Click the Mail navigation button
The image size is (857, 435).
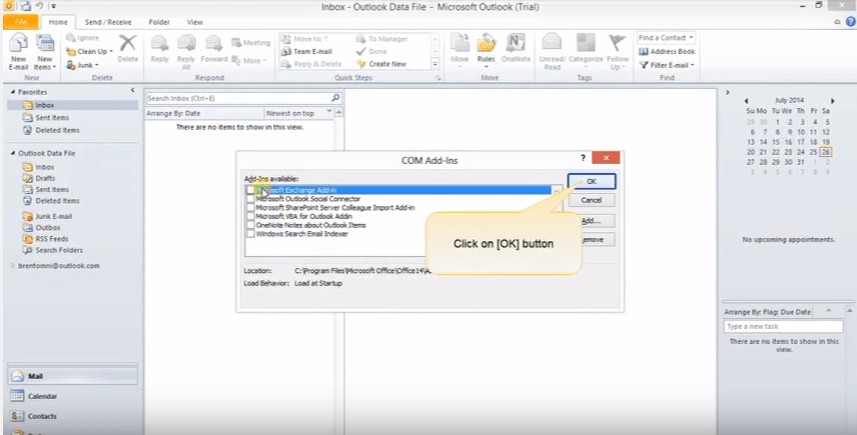(x=72, y=376)
